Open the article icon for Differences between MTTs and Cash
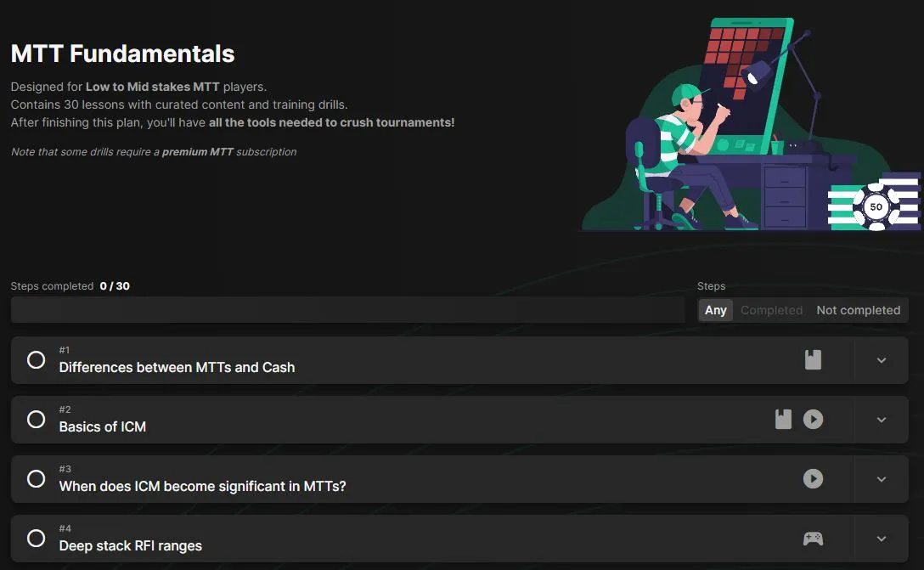 coord(813,359)
